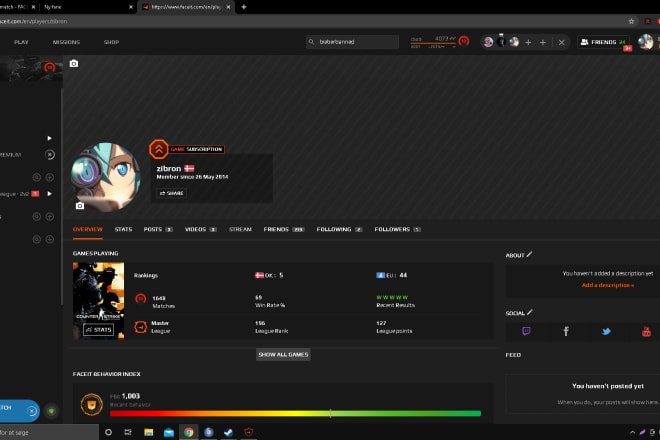The width and height of the screenshot is (660, 440).
Task: Click the ELO progress bar in the top bar
Action: pos(433,43)
